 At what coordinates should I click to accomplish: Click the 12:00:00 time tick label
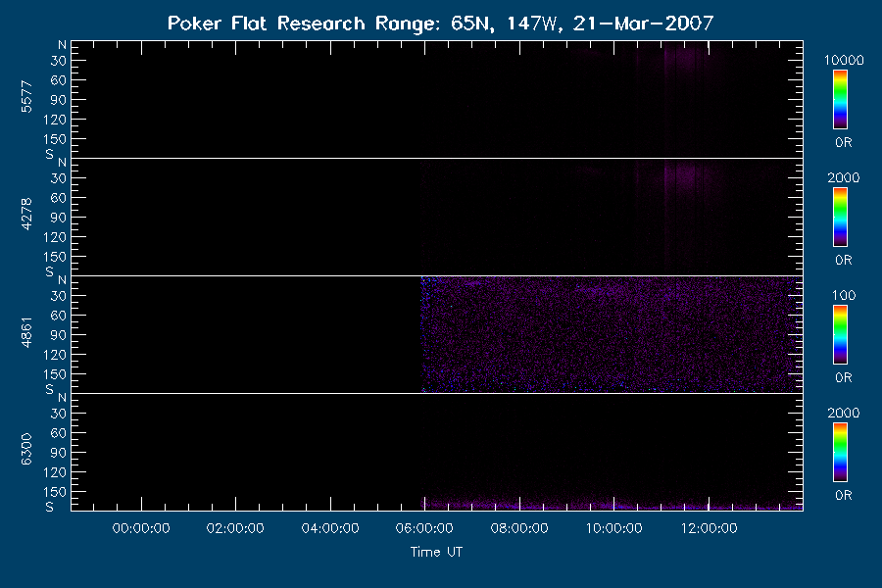tap(709, 528)
